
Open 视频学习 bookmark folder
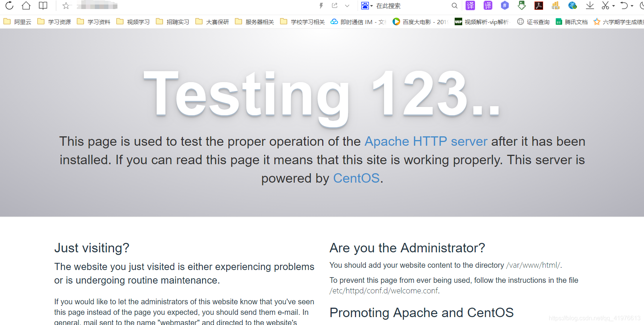click(133, 22)
